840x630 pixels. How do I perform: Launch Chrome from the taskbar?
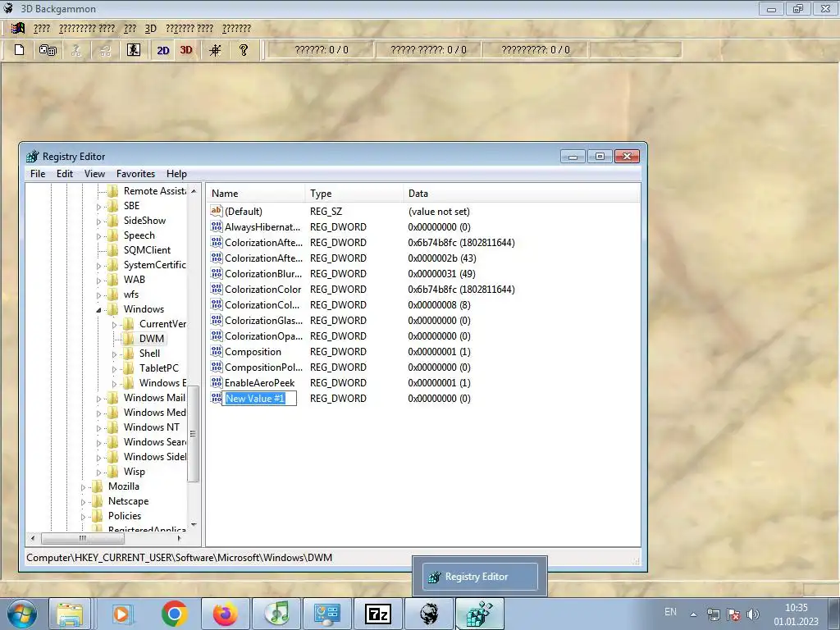pos(174,614)
